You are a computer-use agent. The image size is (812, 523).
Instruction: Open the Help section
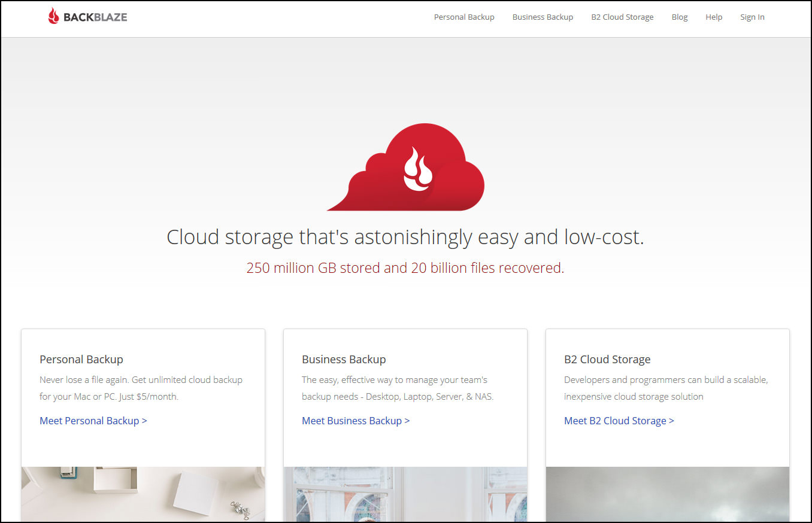[714, 17]
